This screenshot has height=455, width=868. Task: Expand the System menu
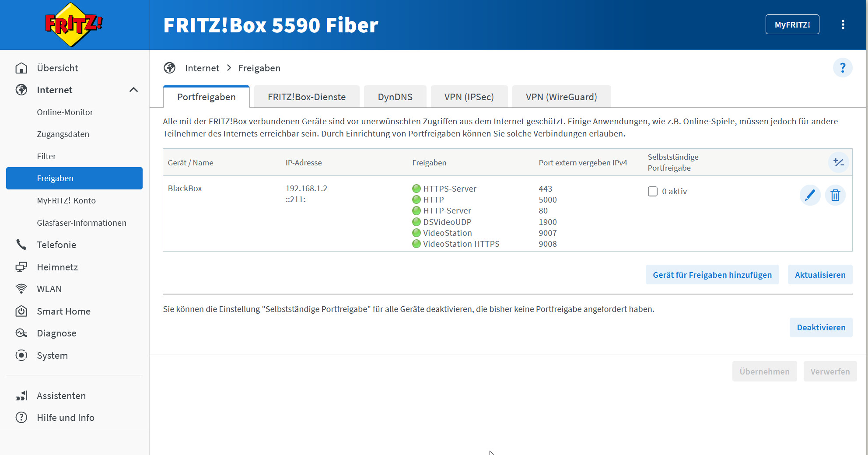tap(52, 356)
